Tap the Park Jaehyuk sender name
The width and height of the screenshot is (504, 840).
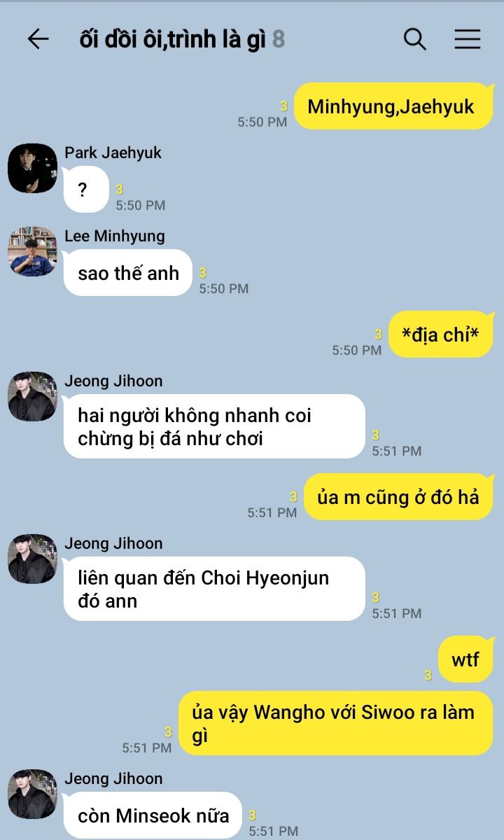click(x=113, y=153)
